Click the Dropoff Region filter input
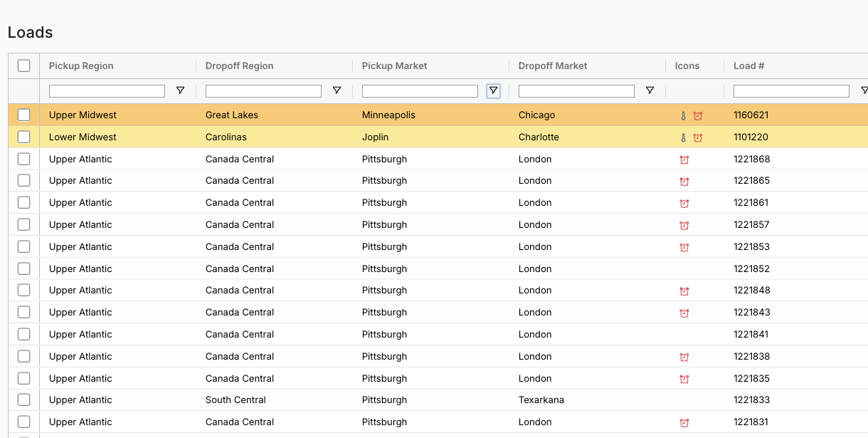This screenshot has height=438, width=868. [x=263, y=91]
